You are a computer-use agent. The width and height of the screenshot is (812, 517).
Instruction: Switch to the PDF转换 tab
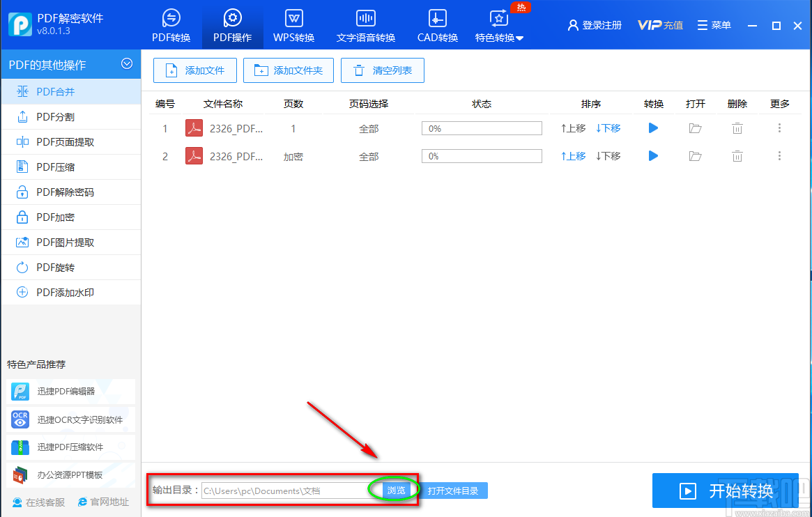[x=171, y=24]
